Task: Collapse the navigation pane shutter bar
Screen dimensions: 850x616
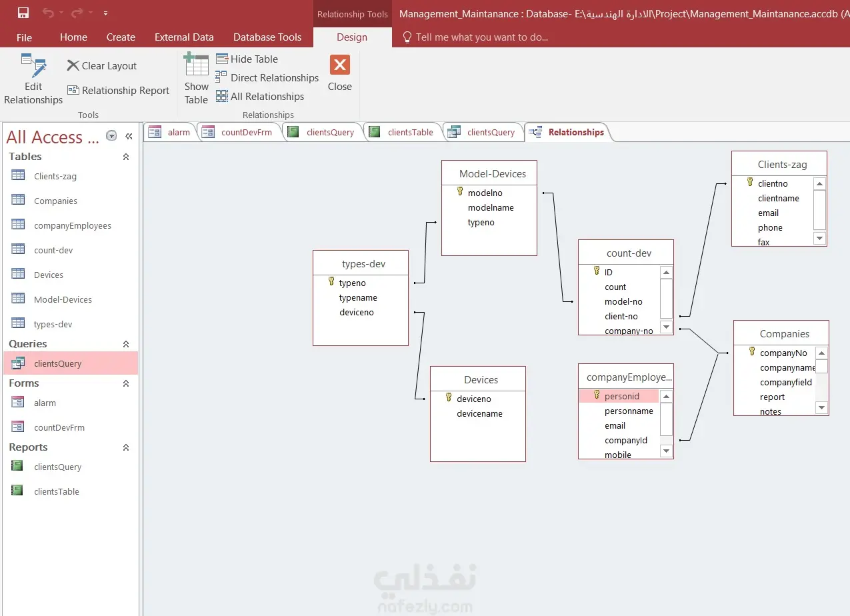Action: [x=129, y=135]
